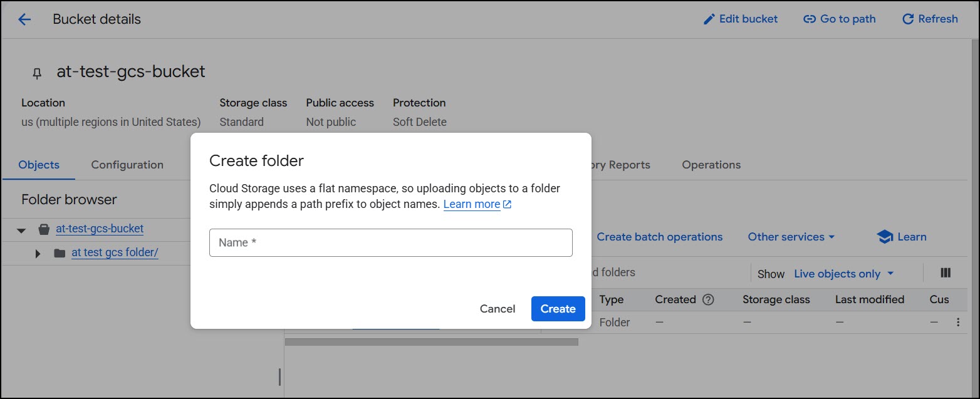
Task: Click the Type column header
Action: pyautogui.click(x=612, y=299)
